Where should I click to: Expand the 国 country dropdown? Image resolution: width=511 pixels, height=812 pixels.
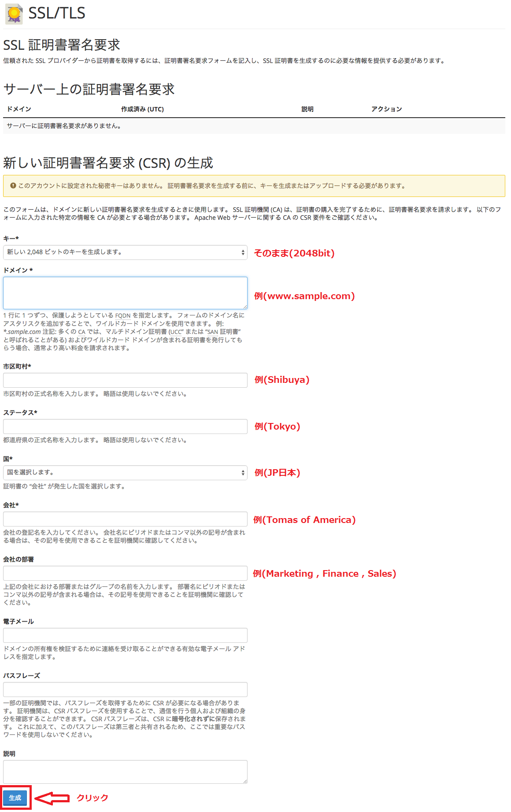(x=125, y=473)
